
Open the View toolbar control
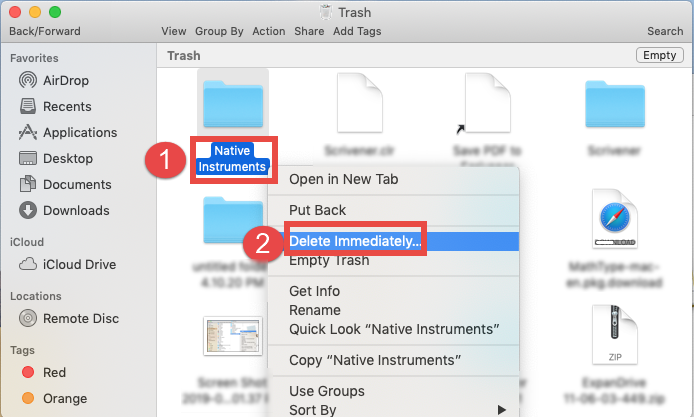tap(174, 31)
